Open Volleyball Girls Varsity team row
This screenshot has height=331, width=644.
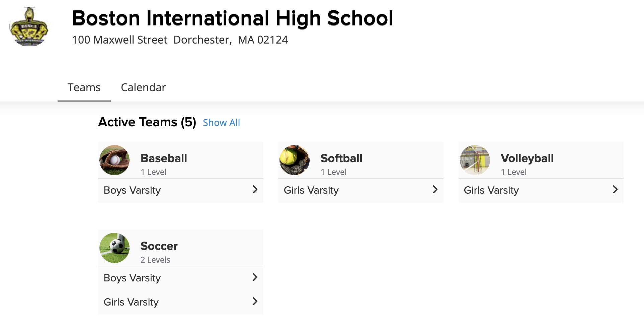(x=541, y=190)
